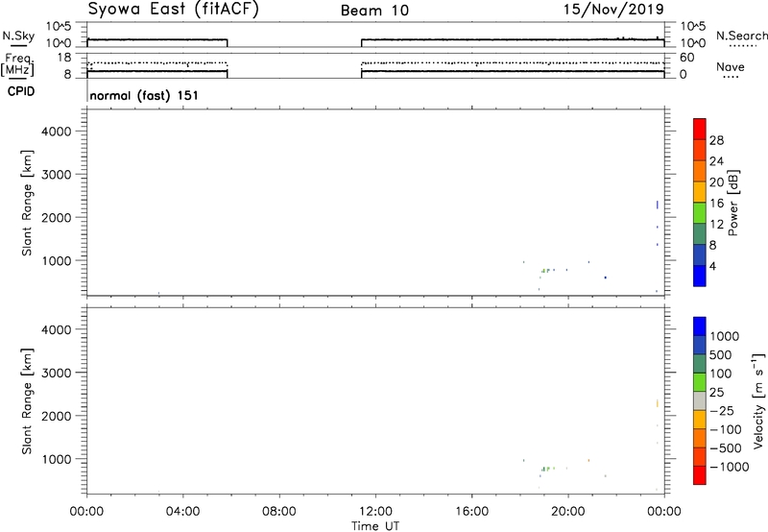Click the top blue velocity colorbar segment
Viewport: 768px width, 532px height.
(x=700, y=326)
